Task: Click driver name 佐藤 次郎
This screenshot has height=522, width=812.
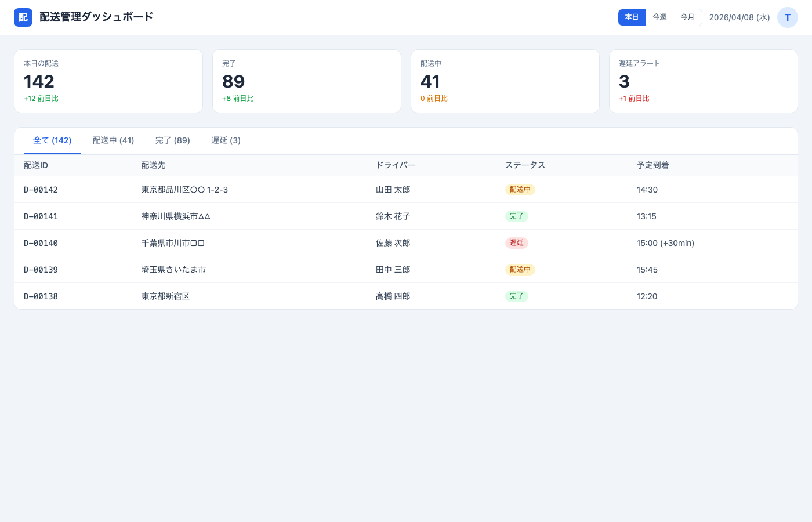Action: pos(393,243)
